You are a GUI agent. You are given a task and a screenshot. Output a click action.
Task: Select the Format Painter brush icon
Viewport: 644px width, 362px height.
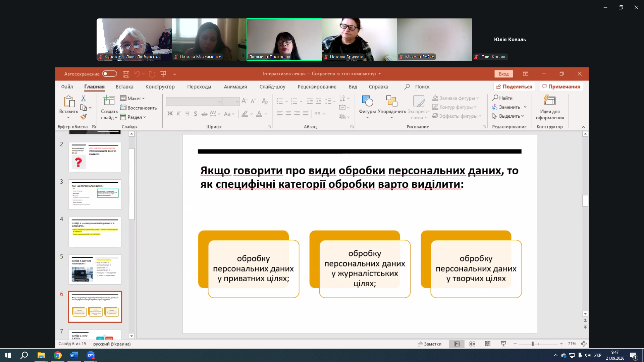84,117
